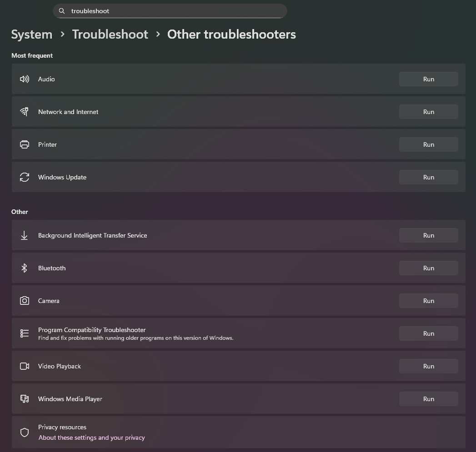
Task: Click the Windows Update sync icon
Action: (x=25, y=177)
